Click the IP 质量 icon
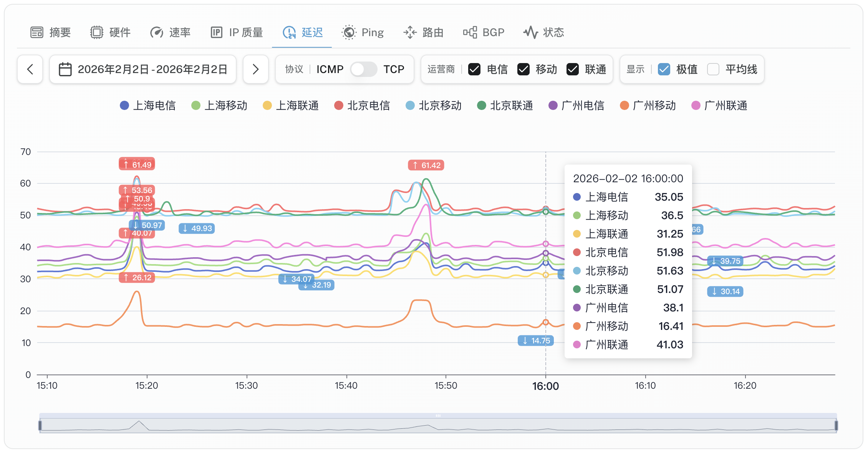 point(217,32)
